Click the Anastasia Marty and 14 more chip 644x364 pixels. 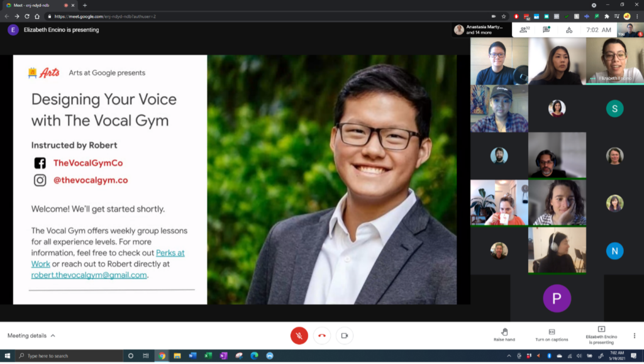tap(482, 30)
